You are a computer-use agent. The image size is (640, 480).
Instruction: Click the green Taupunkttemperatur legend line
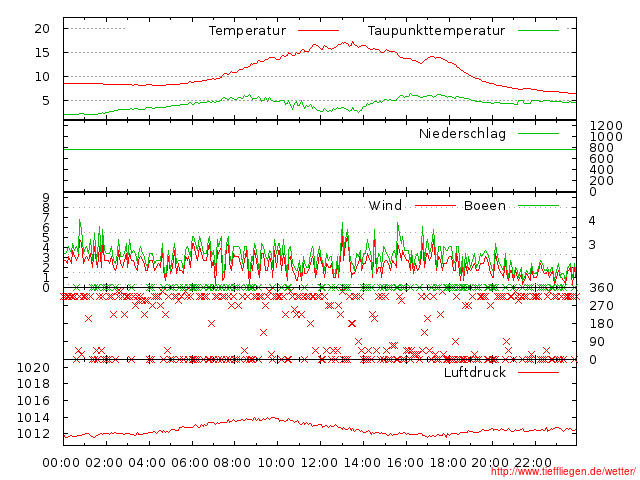537,31
